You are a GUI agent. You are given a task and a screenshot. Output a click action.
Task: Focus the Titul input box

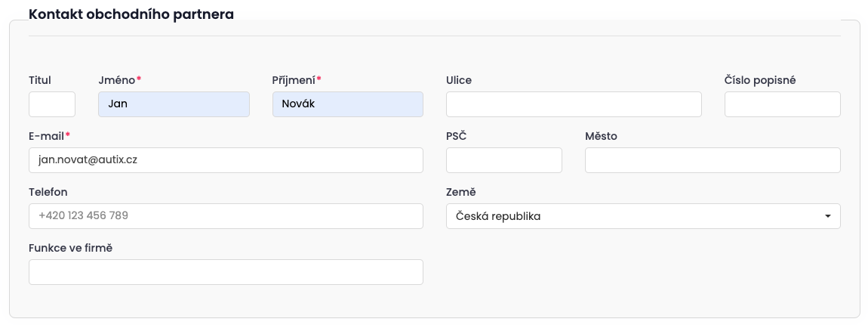52,104
